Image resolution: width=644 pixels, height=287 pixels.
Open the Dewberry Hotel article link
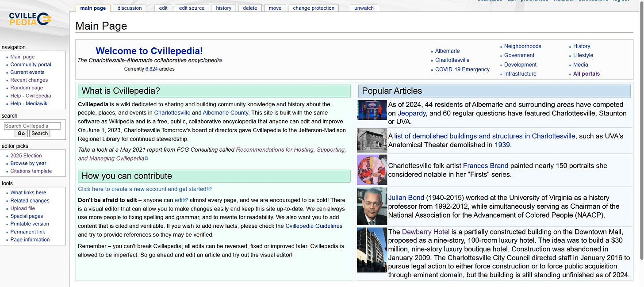tap(425, 232)
